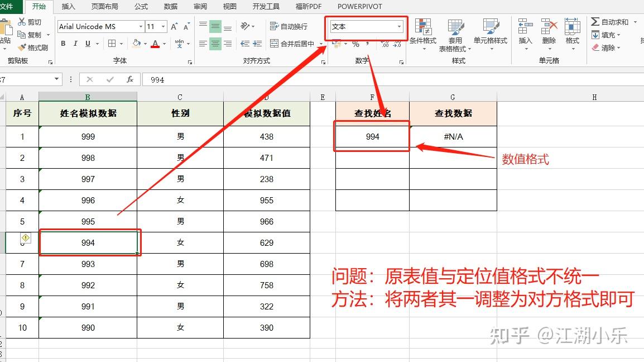
Task: Click the increase decimal icon
Action: 385,44
